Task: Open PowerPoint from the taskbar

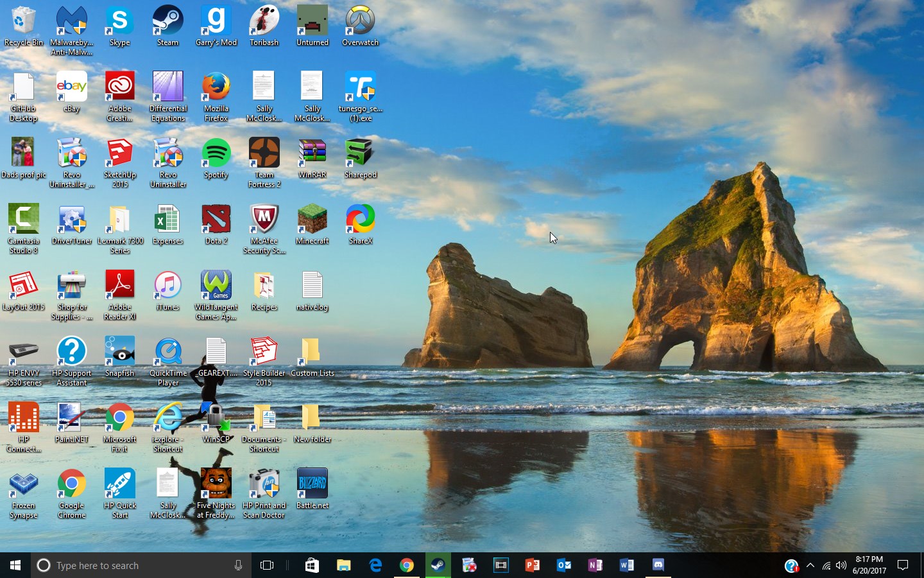Action: coord(533,565)
